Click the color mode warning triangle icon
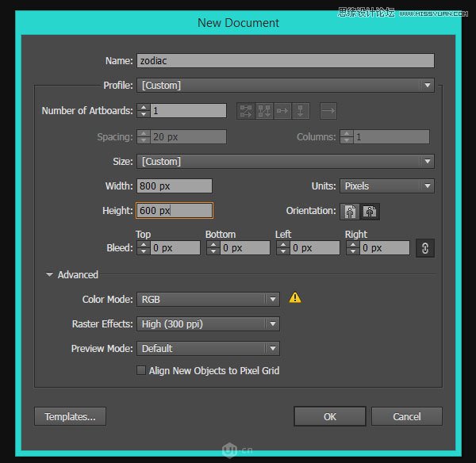The width and height of the screenshot is (476, 463). point(295,298)
